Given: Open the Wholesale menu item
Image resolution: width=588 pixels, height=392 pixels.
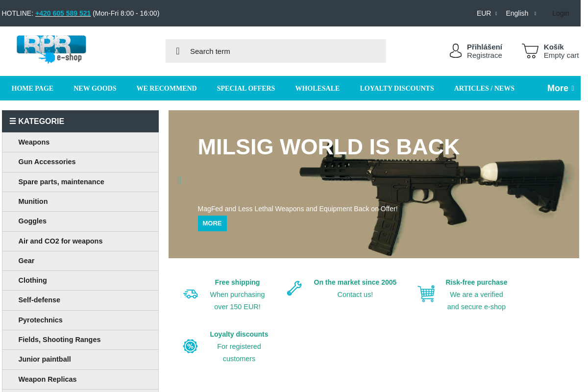Looking at the screenshot, I should (318, 88).
